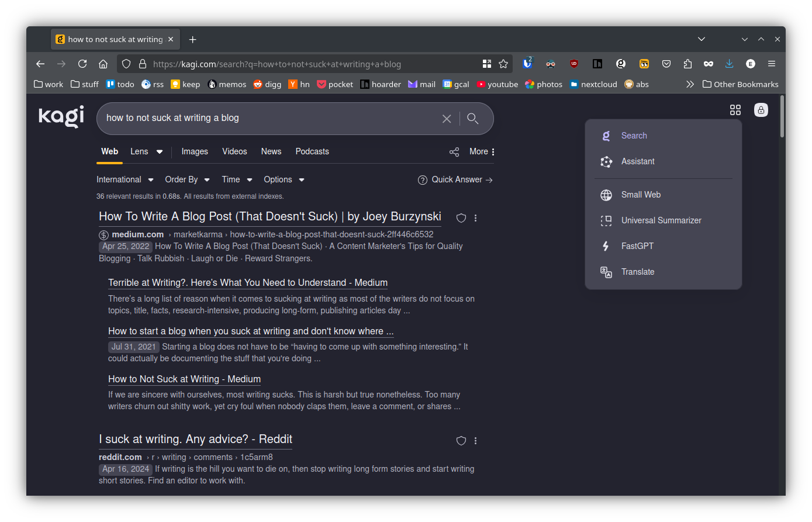Open the hoarder bookmark
This screenshot has height=522, width=812.
[x=381, y=84]
